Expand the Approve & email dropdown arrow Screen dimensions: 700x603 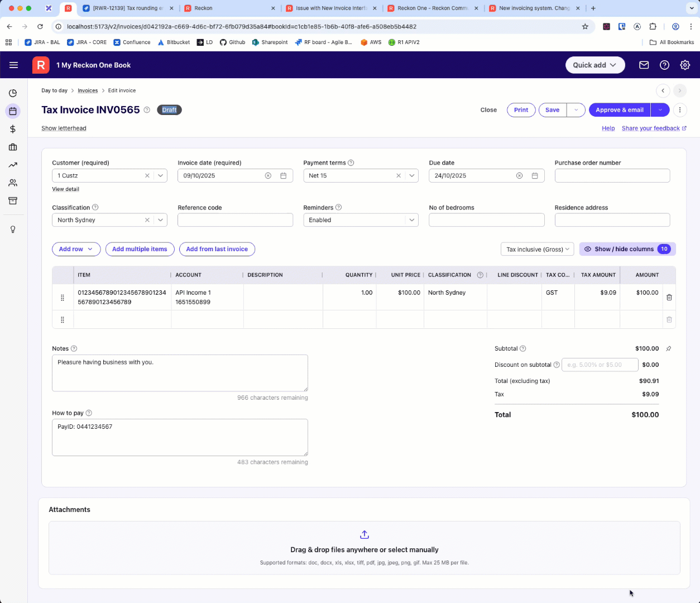(660, 110)
